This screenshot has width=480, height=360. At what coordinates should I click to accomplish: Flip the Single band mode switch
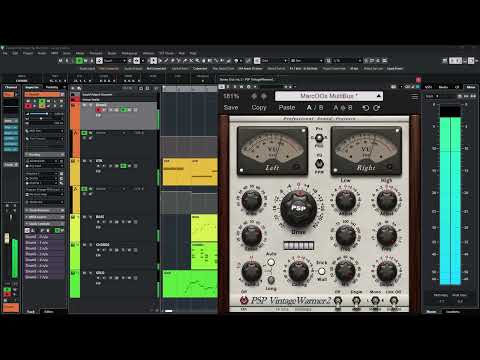356,301
